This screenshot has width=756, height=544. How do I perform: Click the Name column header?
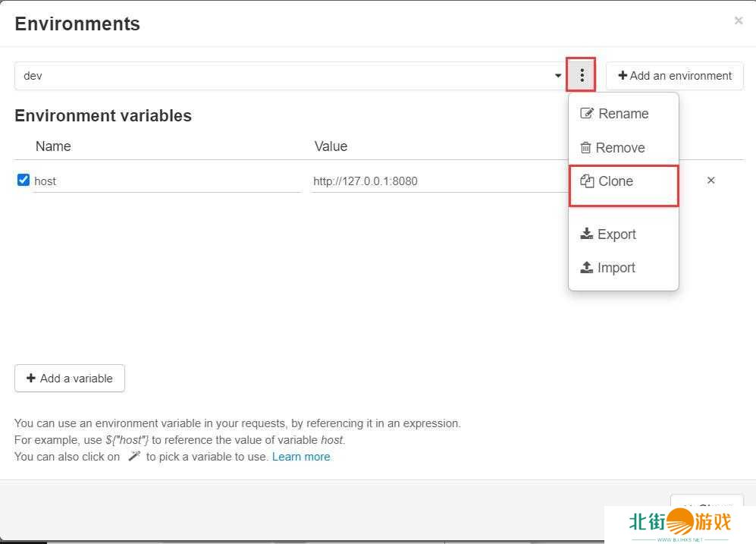coord(53,146)
